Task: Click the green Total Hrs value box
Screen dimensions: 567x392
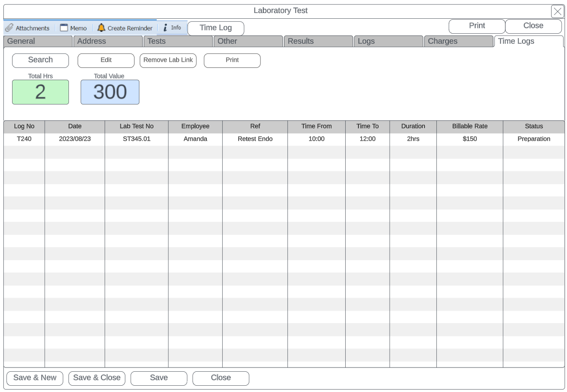Action: coord(40,92)
